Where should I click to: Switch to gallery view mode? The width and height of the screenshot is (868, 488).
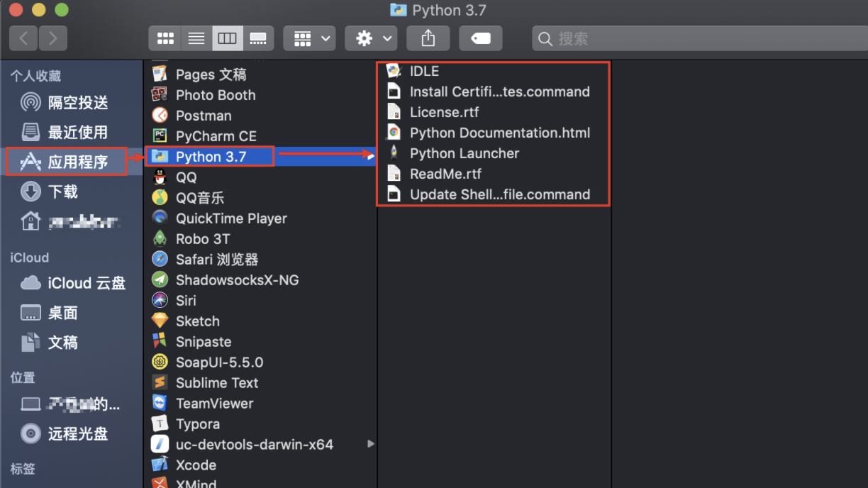(x=259, y=38)
